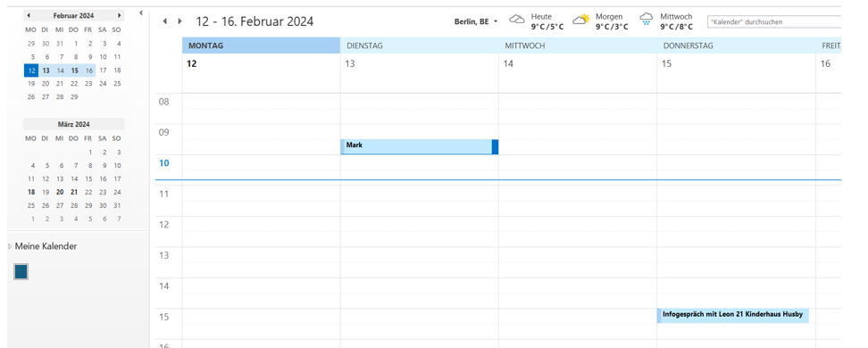Select February 15 in mini calendar
868x348 pixels.
point(75,70)
